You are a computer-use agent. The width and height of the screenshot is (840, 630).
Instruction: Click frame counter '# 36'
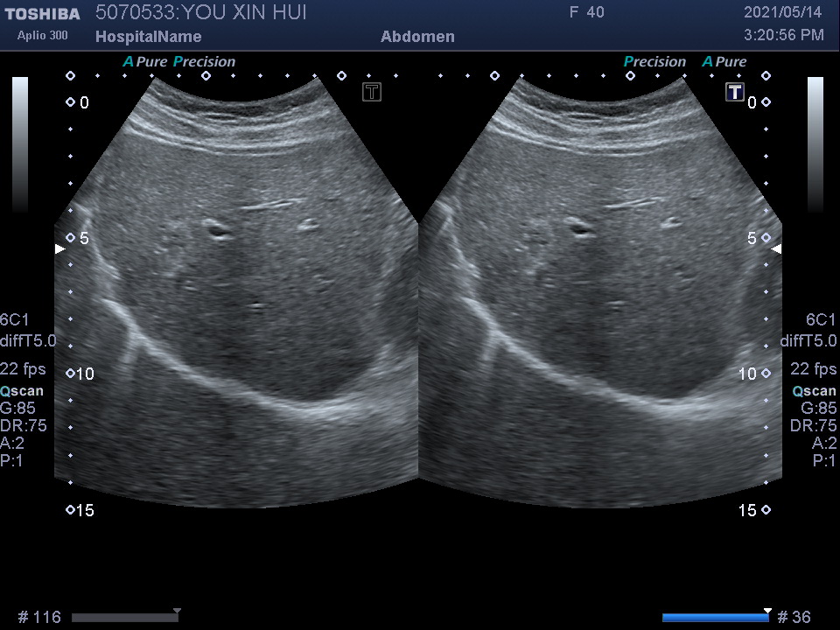click(794, 617)
